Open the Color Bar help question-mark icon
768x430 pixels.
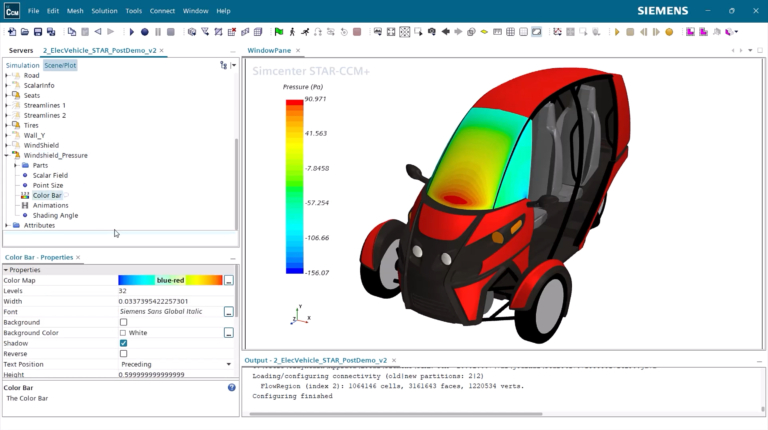tap(232, 387)
